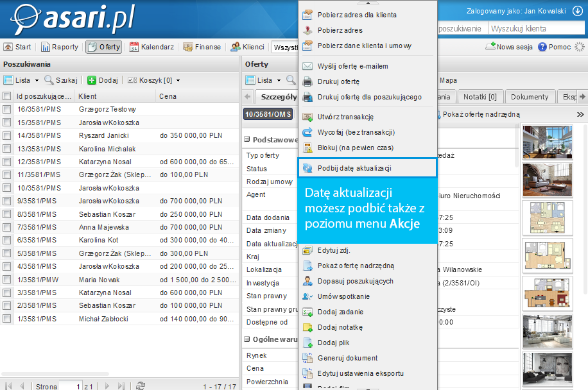Click Pokaż ofertę nadrzędną in toolbar
The width and height of the screenshot is (588, 390).
[x=478, y=114]
